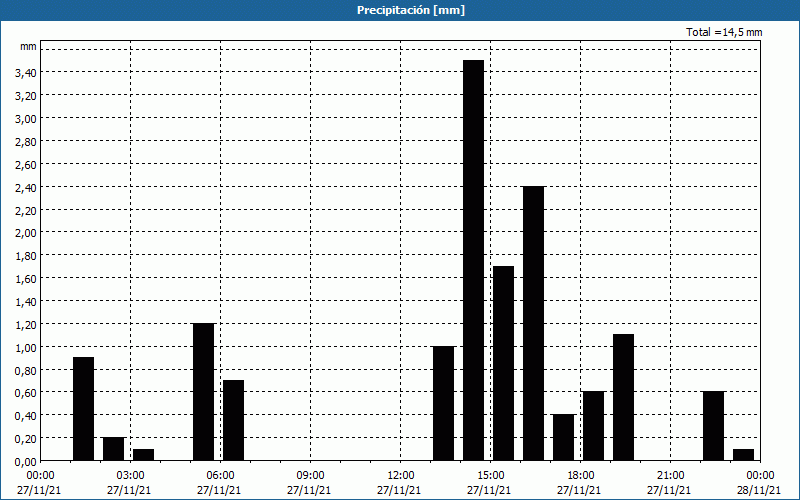This screenshot has width=800, height=500.
Task: Click the 1,70 mm bar starting at 15:00
Action: click(504, 363)
